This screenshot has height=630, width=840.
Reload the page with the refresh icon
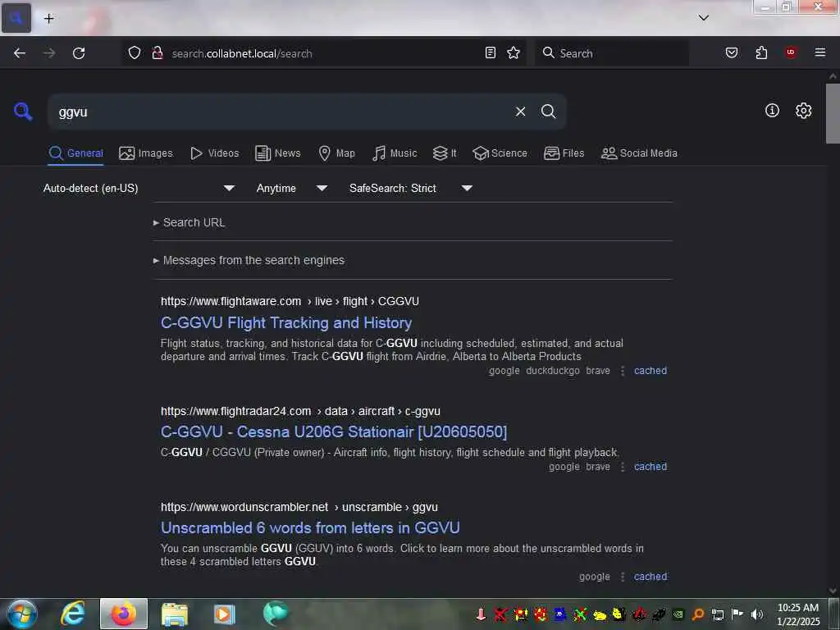point(79,53)
